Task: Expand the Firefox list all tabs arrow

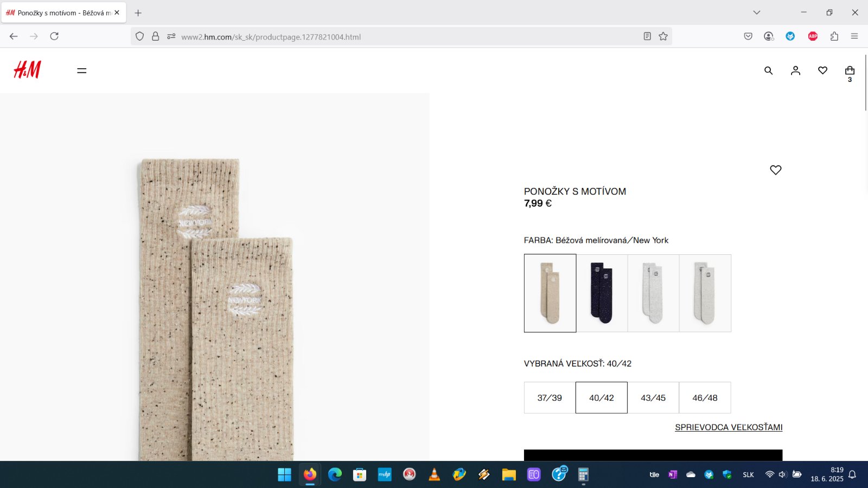Action: pos(757,12)
